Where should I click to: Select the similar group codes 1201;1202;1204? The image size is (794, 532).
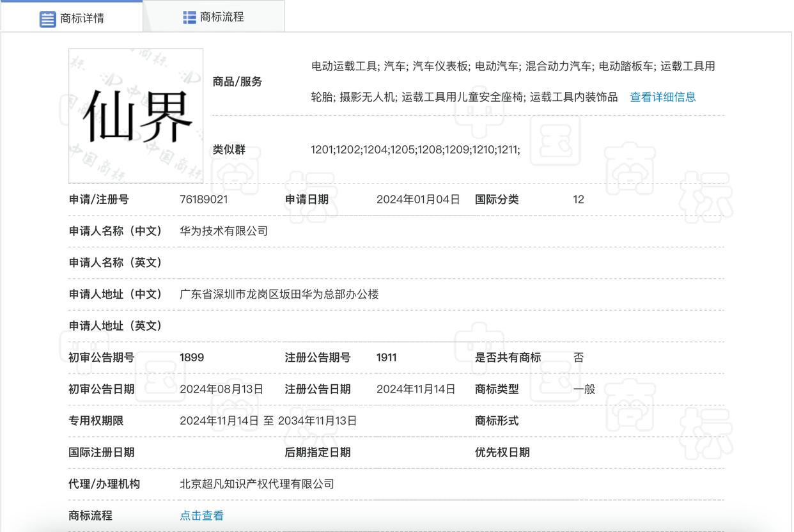(416, 150)
